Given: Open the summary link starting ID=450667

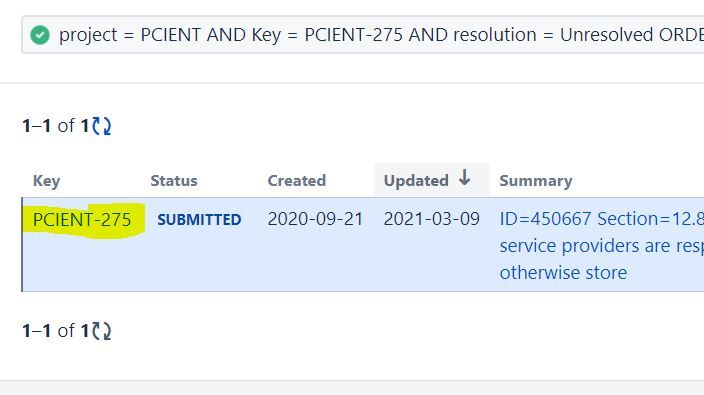Looking at the screenshot, I should (x=602, y=219).
